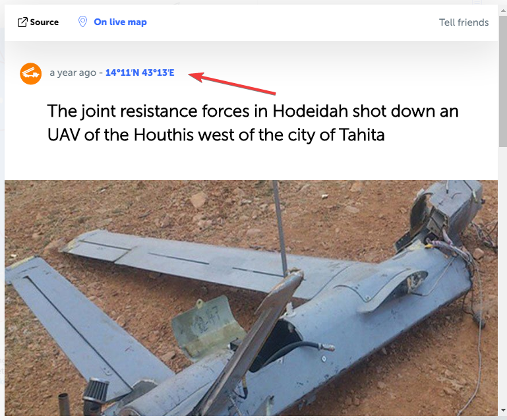The height and width of the screenshot is (420, 507).
Task: Click the map pin icon
Action: [x=83, y=22]
